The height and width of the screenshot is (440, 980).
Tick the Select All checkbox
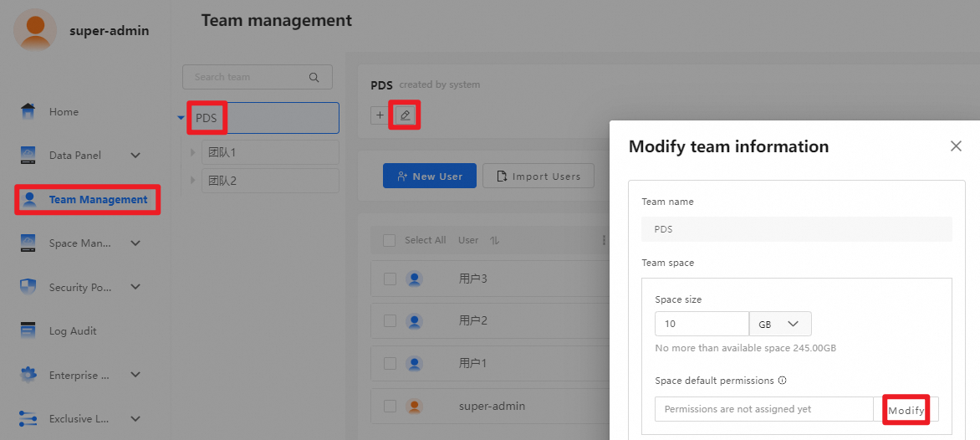(390, 240)
